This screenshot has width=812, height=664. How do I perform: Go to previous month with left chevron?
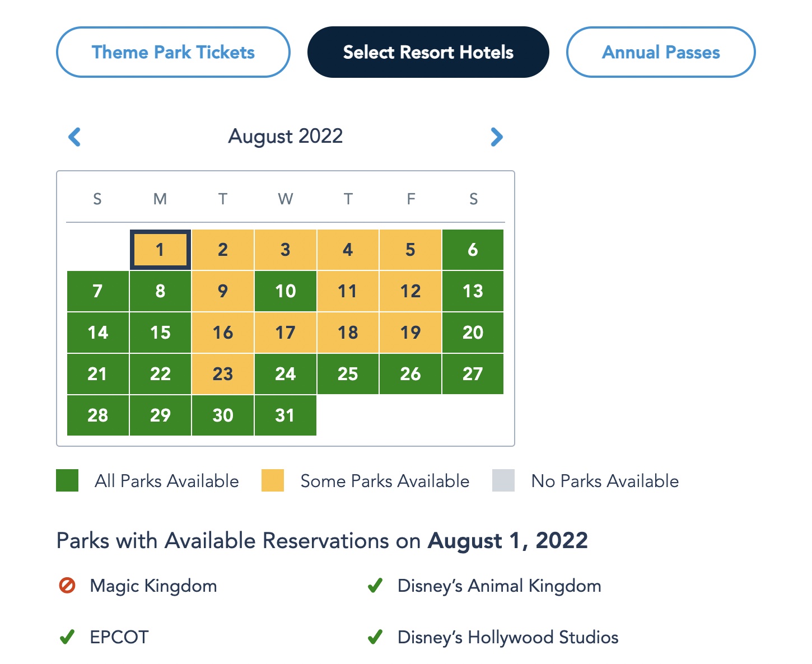(x=74, y=137)
